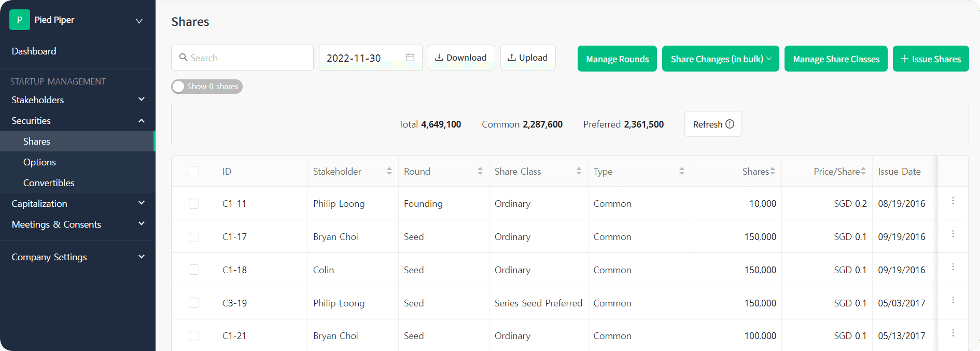Sort by Price/Share column arrows
This screenshot has height=351, width=980.
[863, 171]
